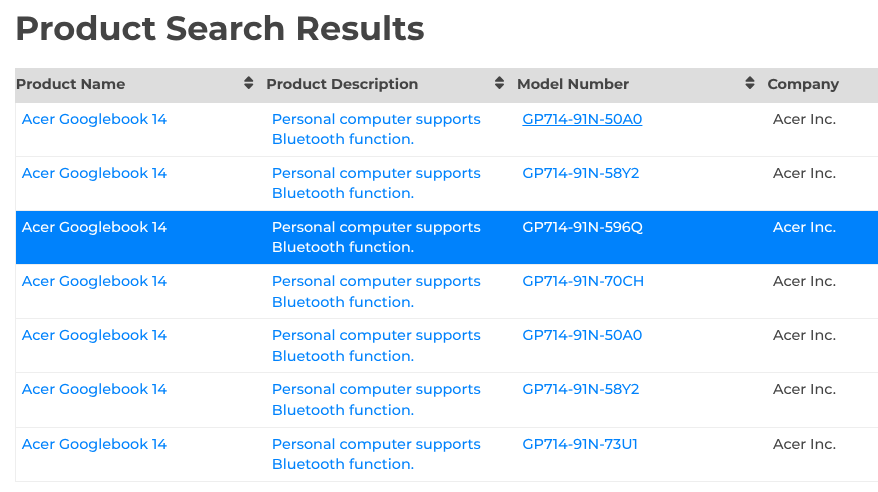Image resolution: width=878 pixels, height=492 pixels.
Task: Sort by Model Number column arrows
Action: click(x=750, y=83)
